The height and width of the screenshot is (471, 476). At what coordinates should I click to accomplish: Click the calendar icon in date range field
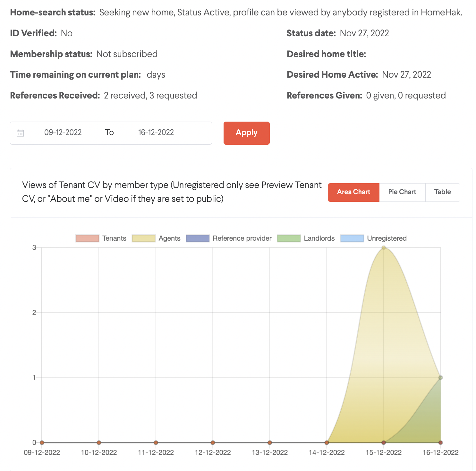click(x=20, y=133)
